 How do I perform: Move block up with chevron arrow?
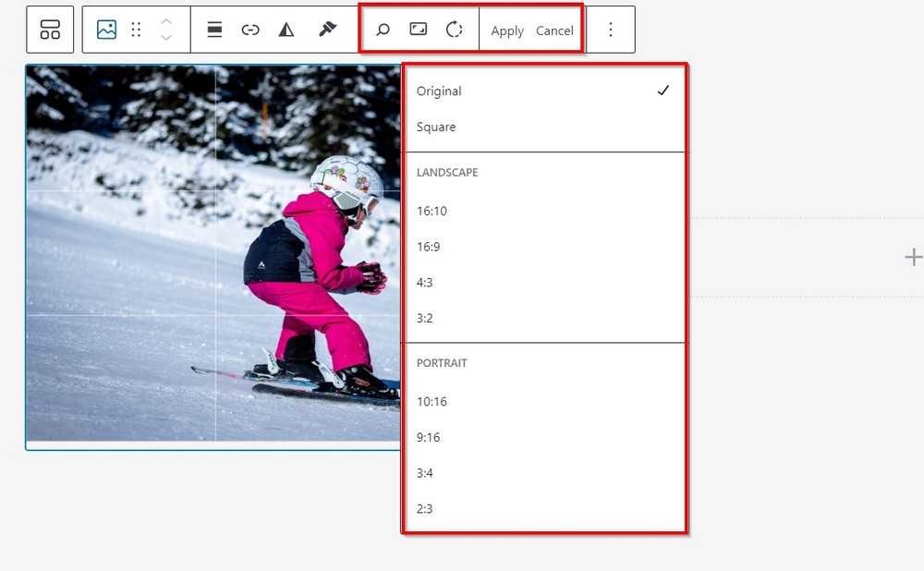point(166,21)
